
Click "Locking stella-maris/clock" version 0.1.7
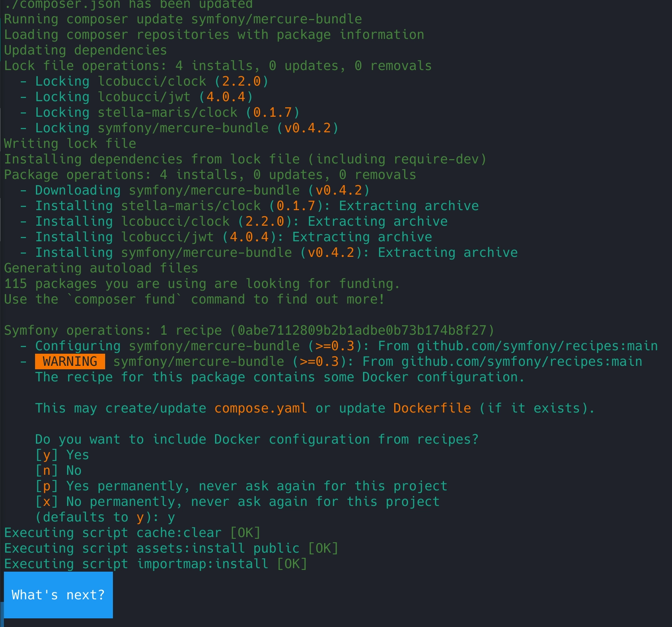point(273,112)
